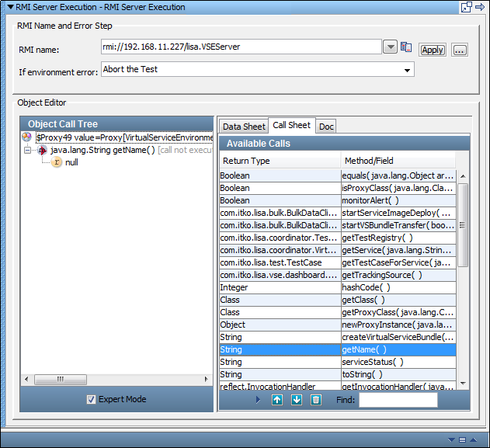Screen dimensions: 490x448
Task: Select the getTestRegistry( ) method row
Action: tap(338, 238)
